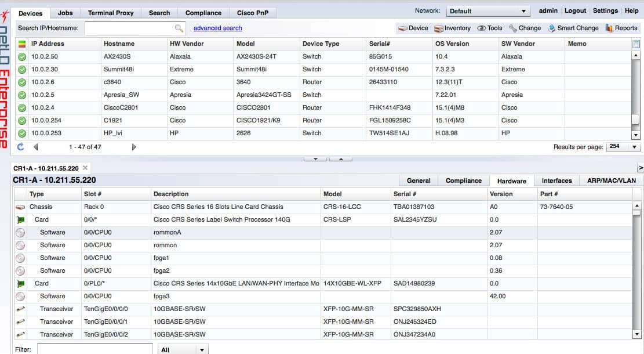The image size is (644, 354).
Task: Switch to the Cisco PnP tab
Action: point(253,13)
